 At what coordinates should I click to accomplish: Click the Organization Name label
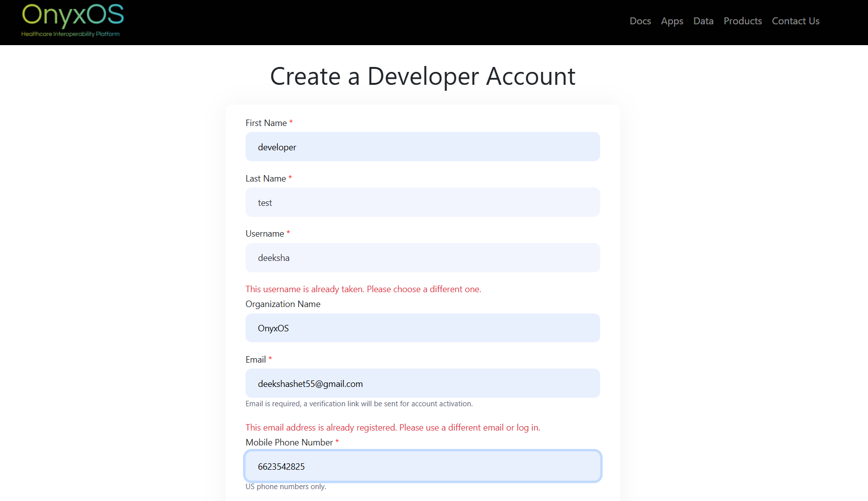point(283,304)
